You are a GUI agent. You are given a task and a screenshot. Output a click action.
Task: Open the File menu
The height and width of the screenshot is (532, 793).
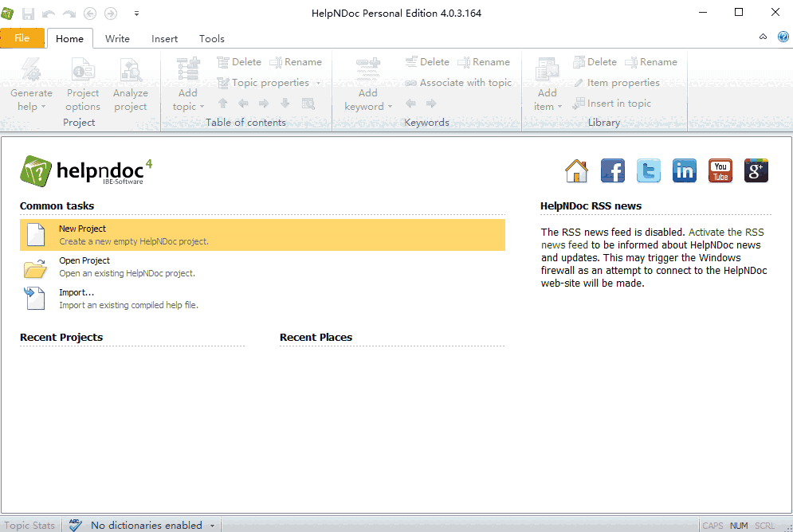pyautogui.click(x=22, y=38)
